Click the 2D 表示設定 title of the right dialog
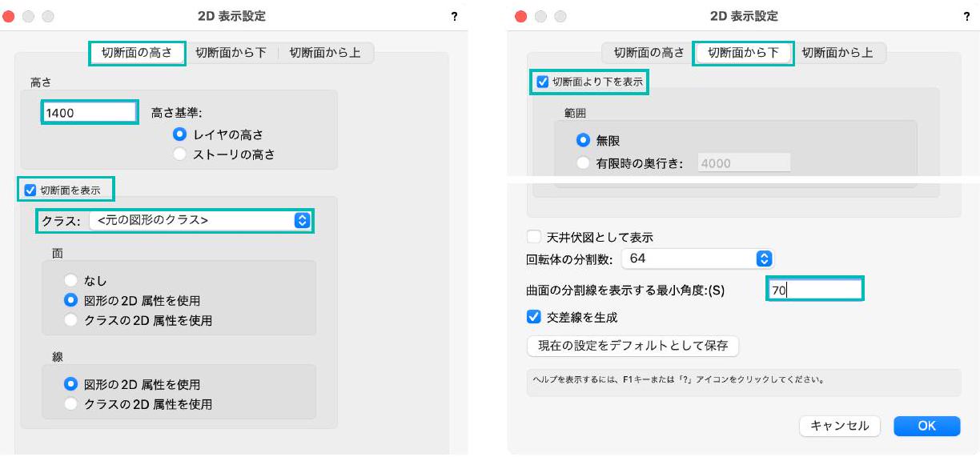This screenshot has width=980, height=461. coord(744,16)
